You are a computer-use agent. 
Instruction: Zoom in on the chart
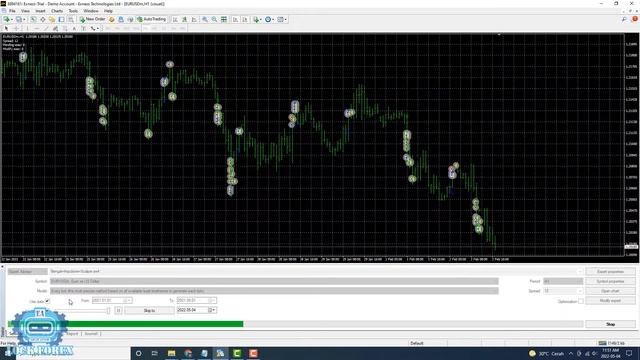205,19
